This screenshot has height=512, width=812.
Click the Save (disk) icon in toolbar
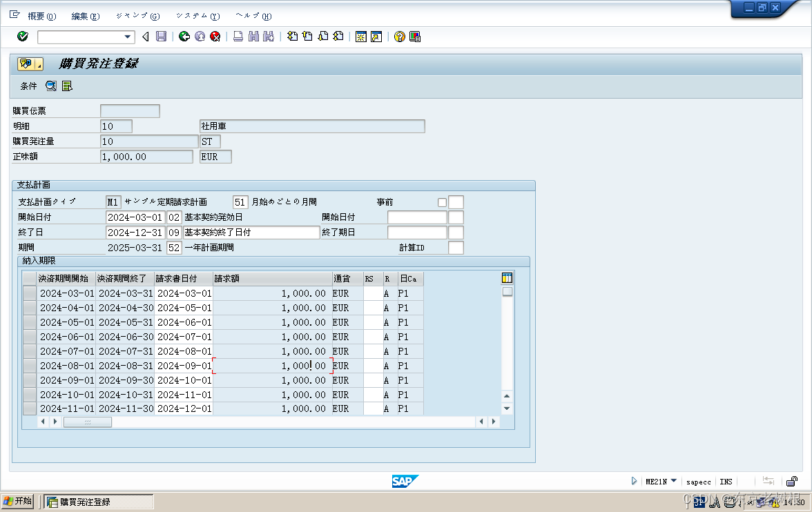click(162, 37)
